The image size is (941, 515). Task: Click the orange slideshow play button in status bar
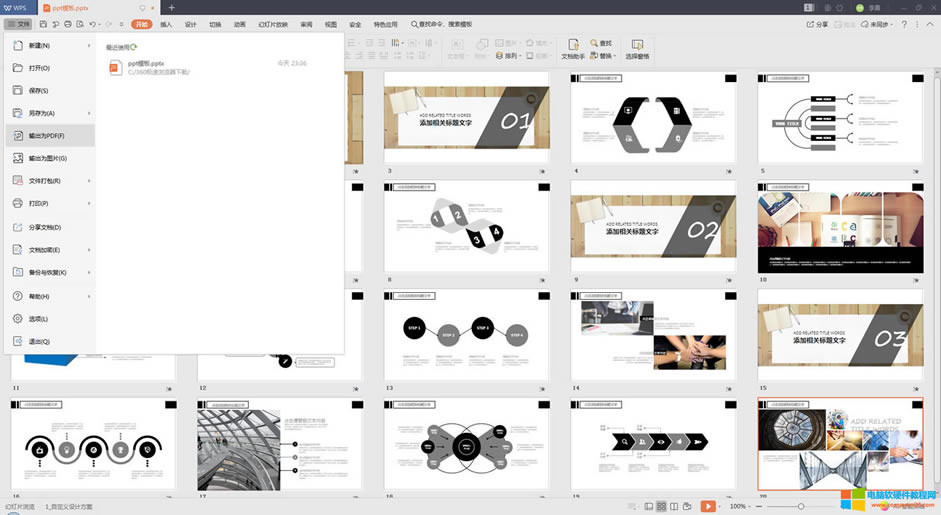coord(708,507)
